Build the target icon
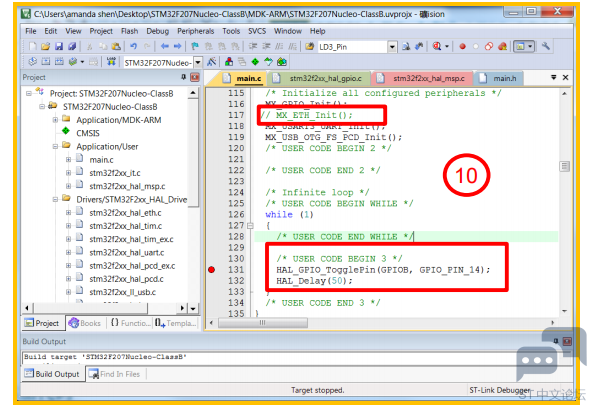 point(46,62)
